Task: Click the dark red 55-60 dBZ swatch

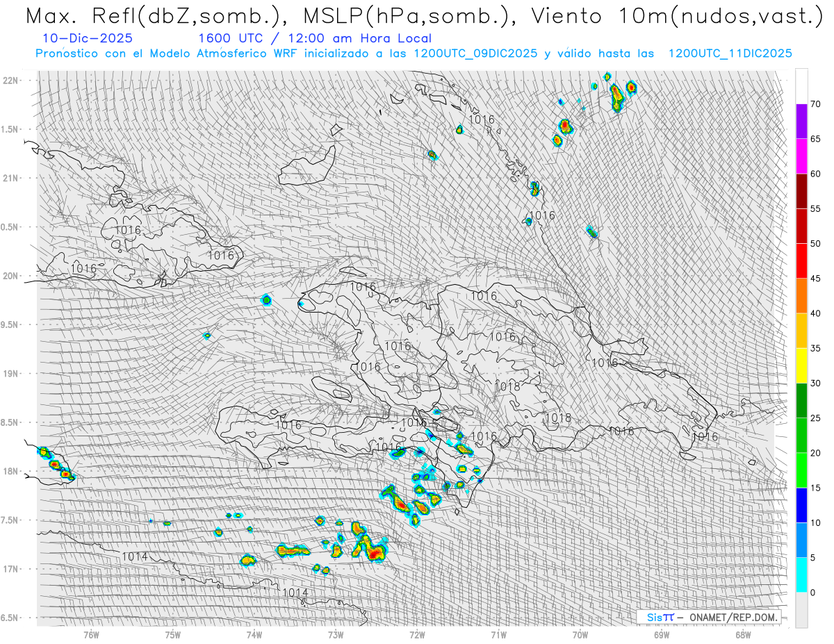Action: [x=801, y=191]
